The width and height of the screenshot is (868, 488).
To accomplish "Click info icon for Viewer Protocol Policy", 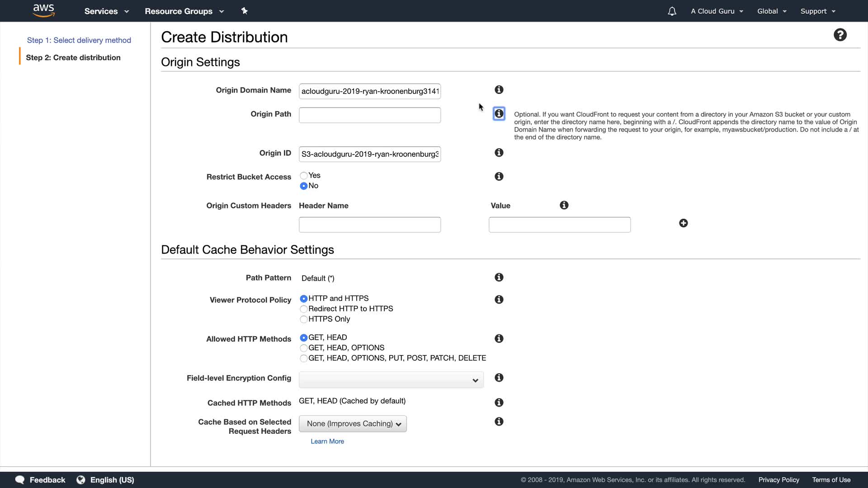I will click(499, 300).
